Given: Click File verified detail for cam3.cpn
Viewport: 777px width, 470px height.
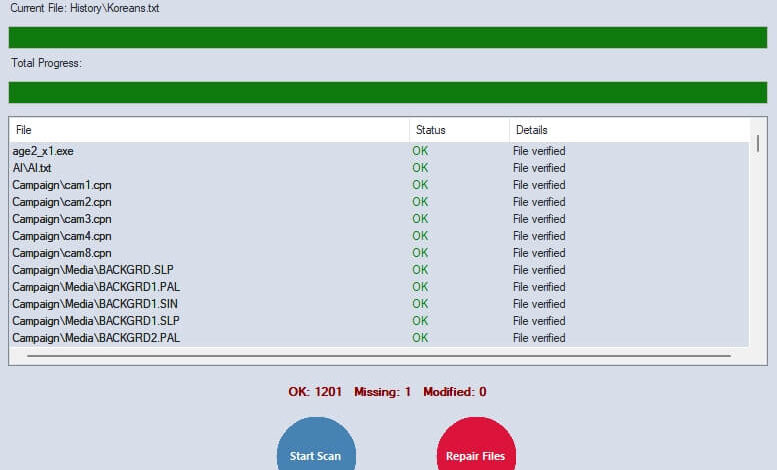Looking at the screenshot, I should click(539, 219).
